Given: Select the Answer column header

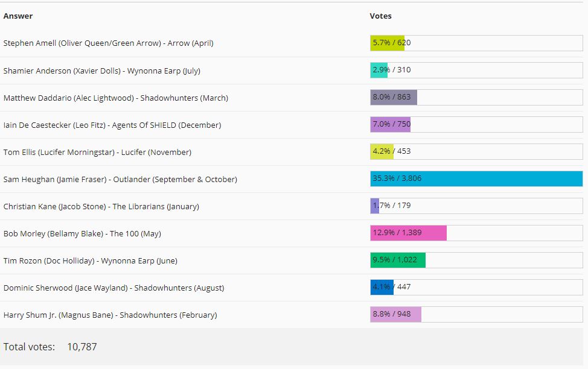Looking at the screenshot, I should tap(18, 16).
